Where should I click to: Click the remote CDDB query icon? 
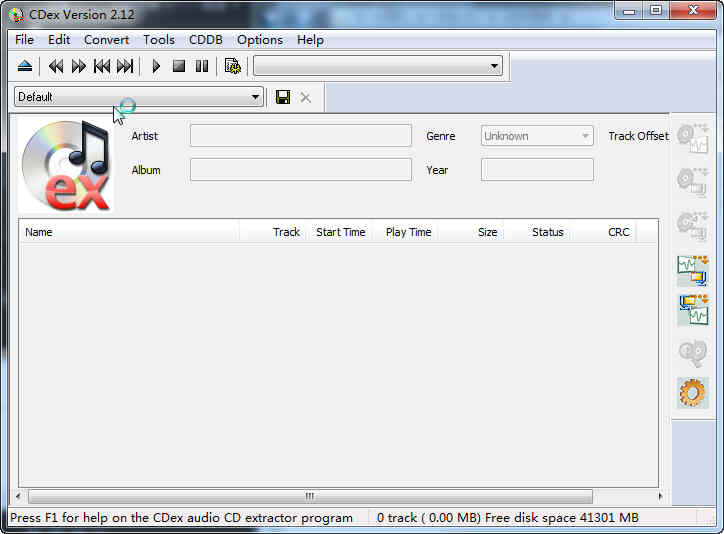click(693, 354)
